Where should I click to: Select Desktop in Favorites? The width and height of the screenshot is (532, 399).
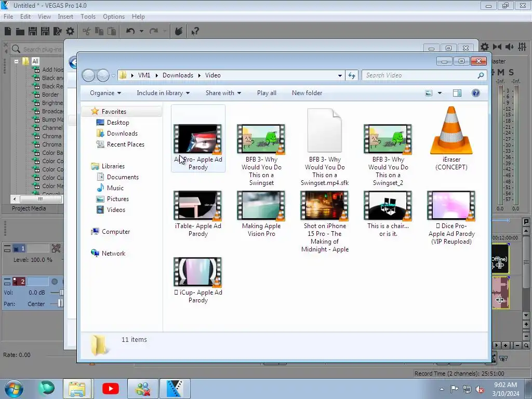pyautogui.click(x=118, y=123)
